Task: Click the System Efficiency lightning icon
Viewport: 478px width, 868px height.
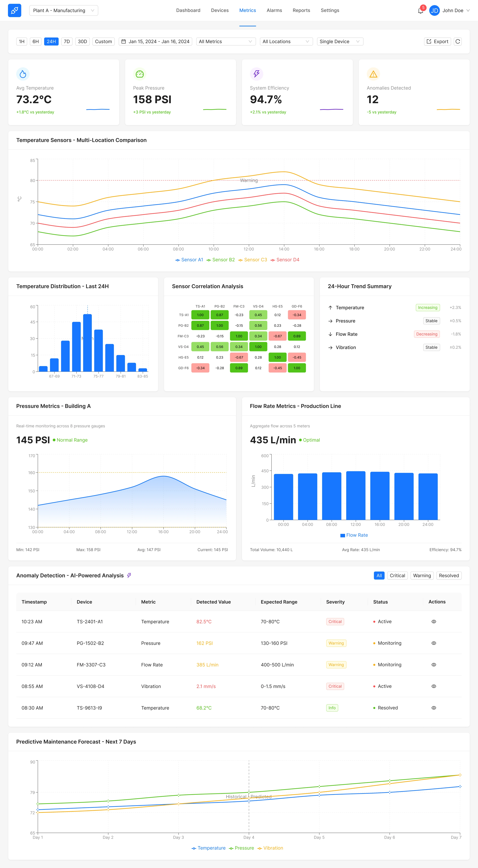Action: (x=257, y=74)
